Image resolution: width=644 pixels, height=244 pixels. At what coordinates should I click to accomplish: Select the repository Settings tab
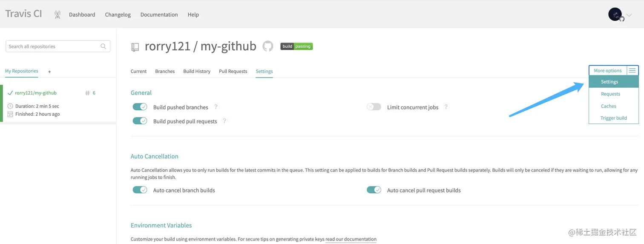[264, 71]
